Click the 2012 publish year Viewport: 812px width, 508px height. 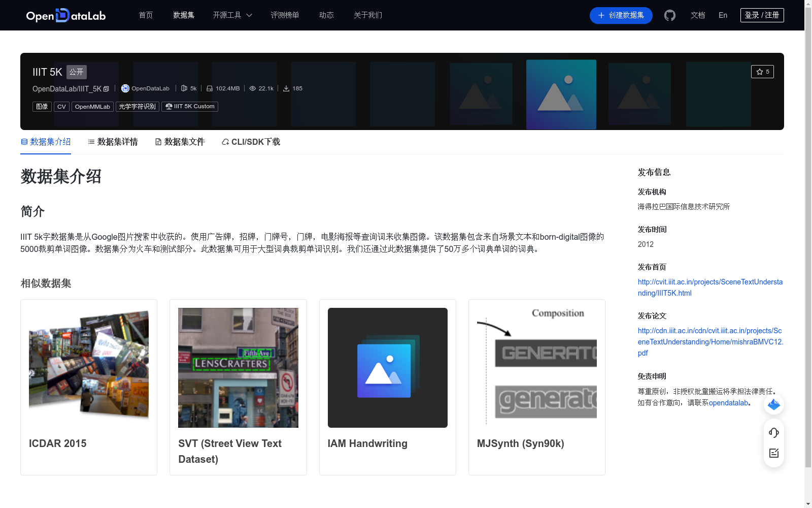[646, 244]
